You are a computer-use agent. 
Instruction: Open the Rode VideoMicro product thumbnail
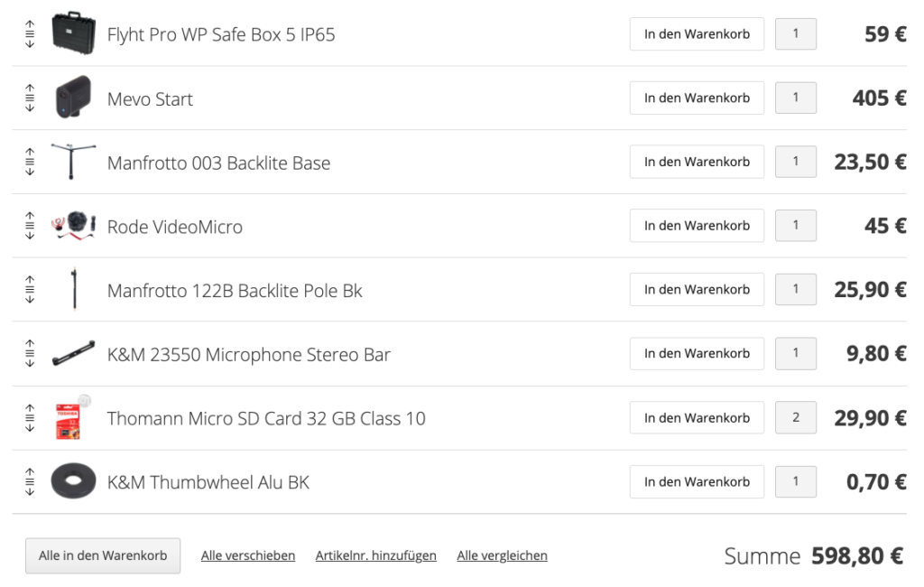pos(73,226)
